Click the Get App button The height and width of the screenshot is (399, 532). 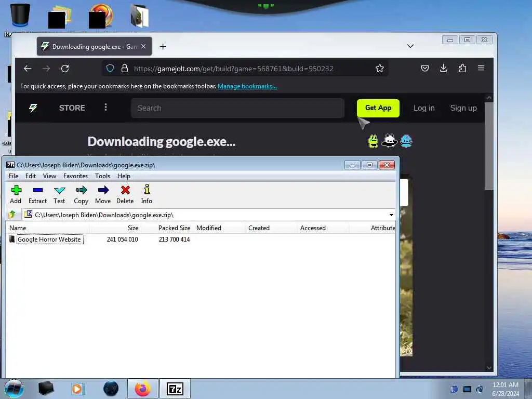click(x=378, y=108)
